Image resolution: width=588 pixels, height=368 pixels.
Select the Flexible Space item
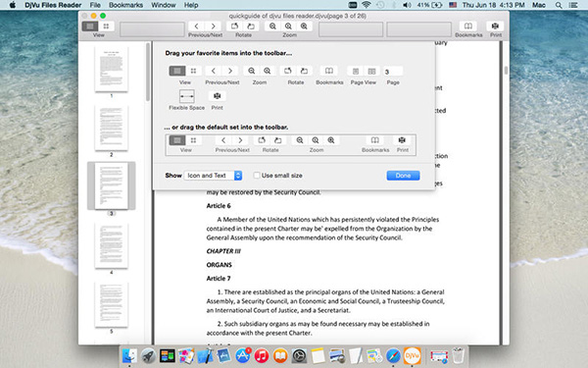tap(187, 96)
